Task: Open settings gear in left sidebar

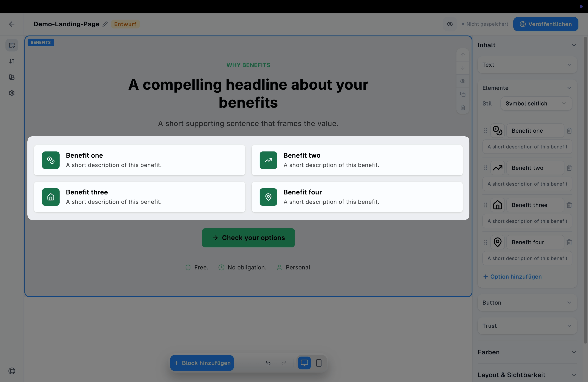Action: click(12, 93)
